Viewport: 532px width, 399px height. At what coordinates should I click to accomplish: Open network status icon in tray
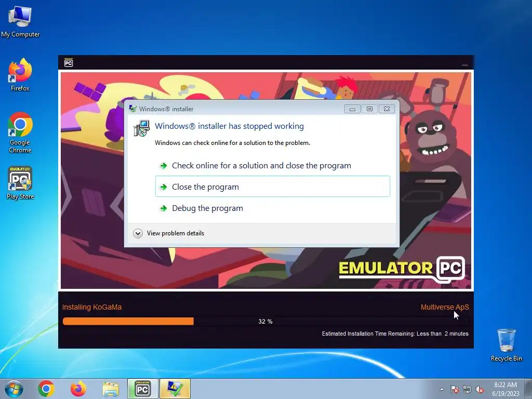467,389
